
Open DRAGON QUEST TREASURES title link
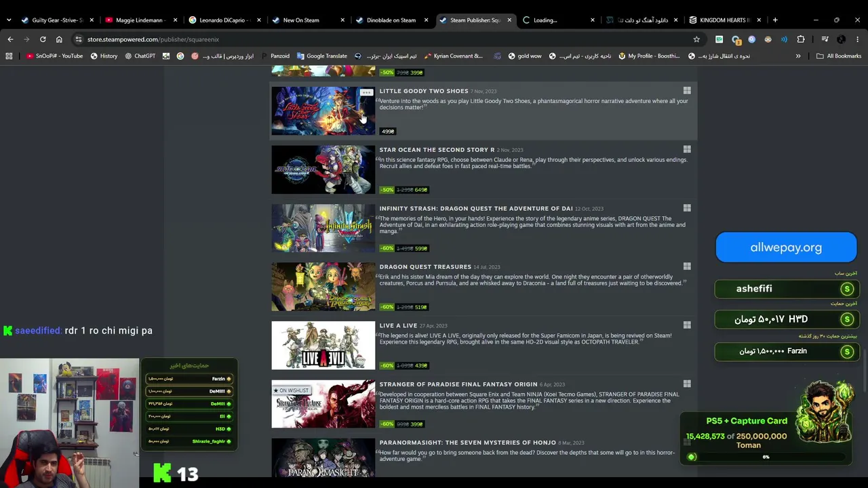pos(425,266)
